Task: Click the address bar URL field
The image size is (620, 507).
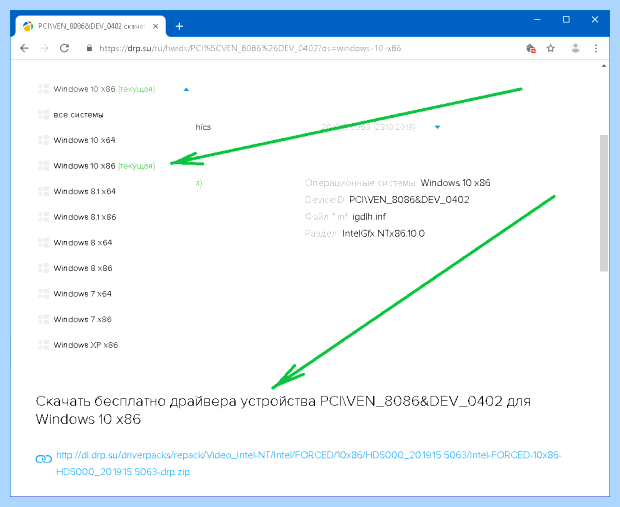Action: 250,48
